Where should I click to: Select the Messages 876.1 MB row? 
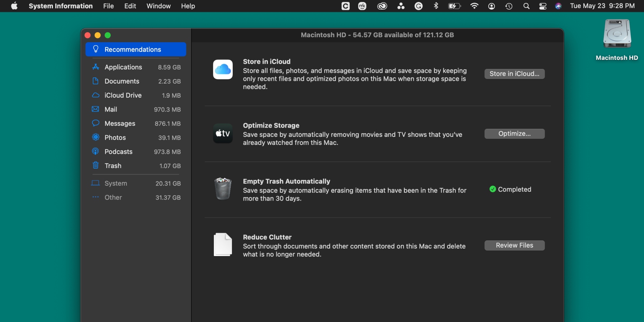pos(136,123)
